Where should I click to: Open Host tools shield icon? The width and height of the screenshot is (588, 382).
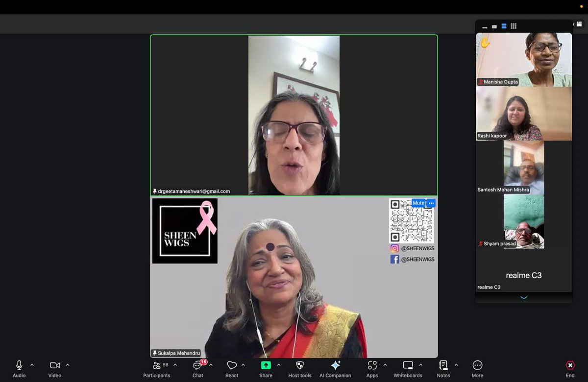coord(300,365)
